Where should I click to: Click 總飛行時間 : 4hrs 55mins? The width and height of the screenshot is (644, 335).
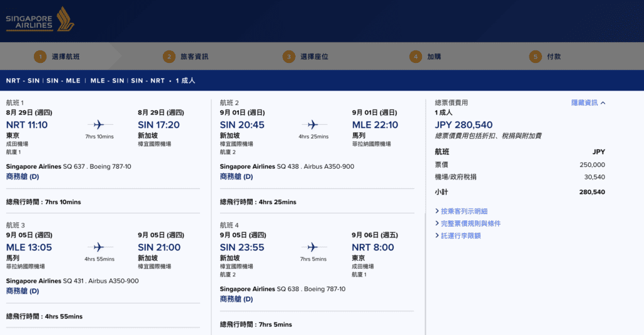45,317
